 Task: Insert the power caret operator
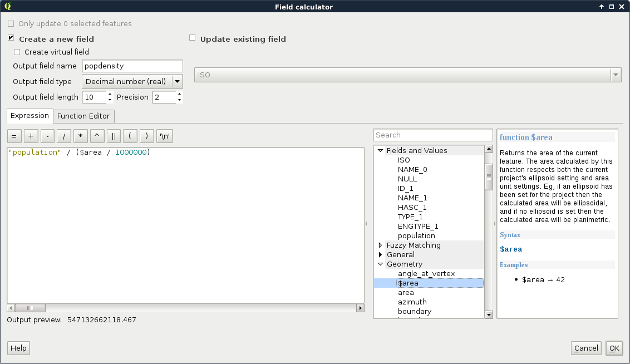(97, 136)
